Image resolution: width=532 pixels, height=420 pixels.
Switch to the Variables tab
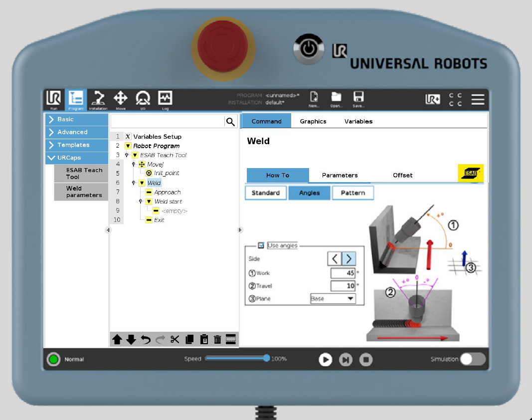358,121
